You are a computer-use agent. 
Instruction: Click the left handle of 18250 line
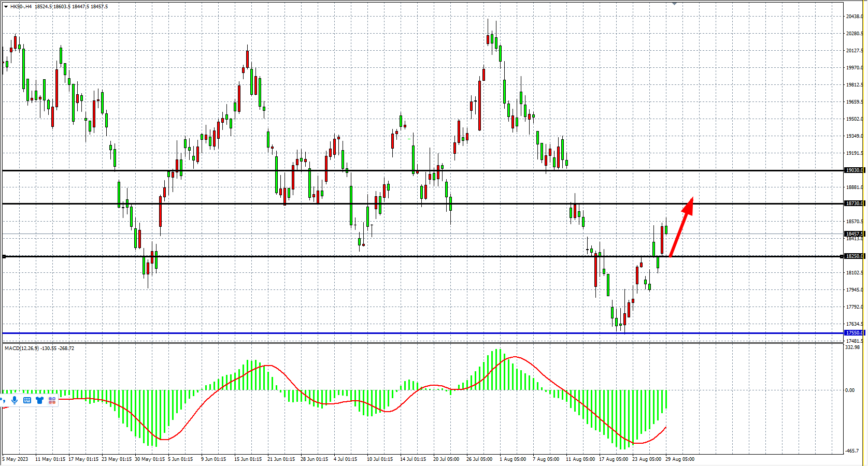click(x=4, y=256)
